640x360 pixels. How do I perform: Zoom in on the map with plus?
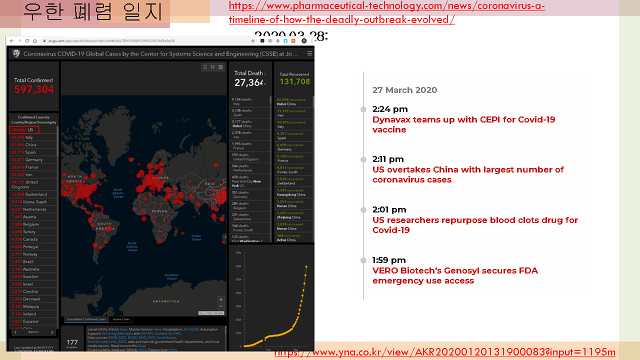point(221,300)
